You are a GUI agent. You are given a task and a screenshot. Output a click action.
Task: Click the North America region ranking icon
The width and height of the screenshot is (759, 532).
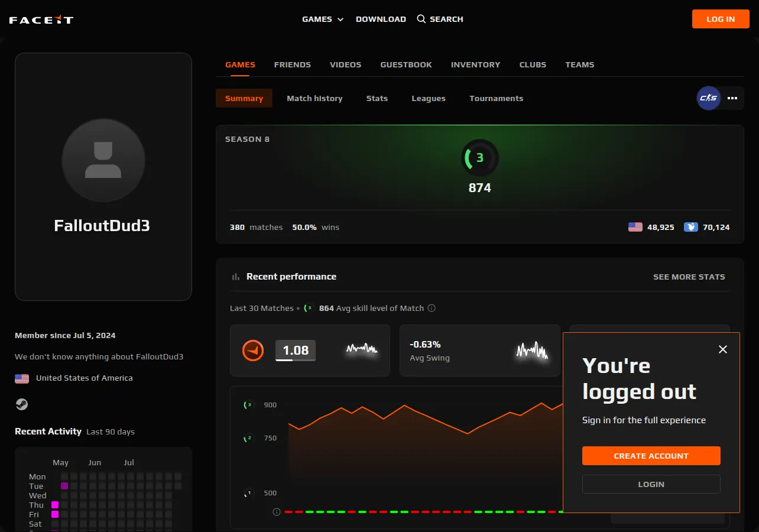691,227
